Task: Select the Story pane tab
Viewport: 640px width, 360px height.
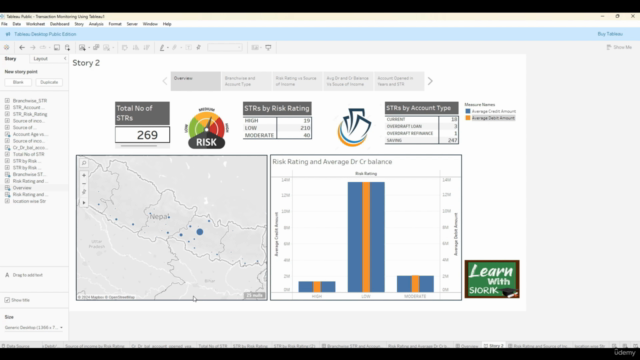Action: (x=10, y=59)
